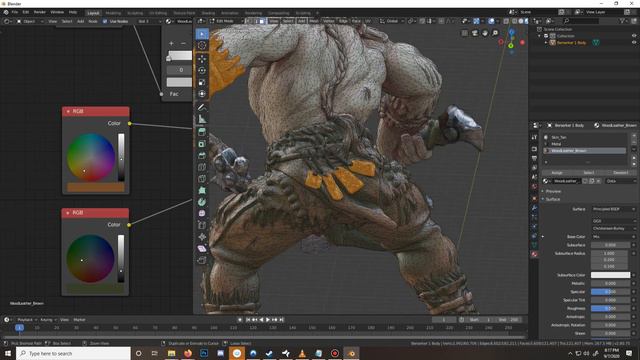Select the Transform tool
The height and width of the screenshot is (360, 640).
(x=202, y=94)
